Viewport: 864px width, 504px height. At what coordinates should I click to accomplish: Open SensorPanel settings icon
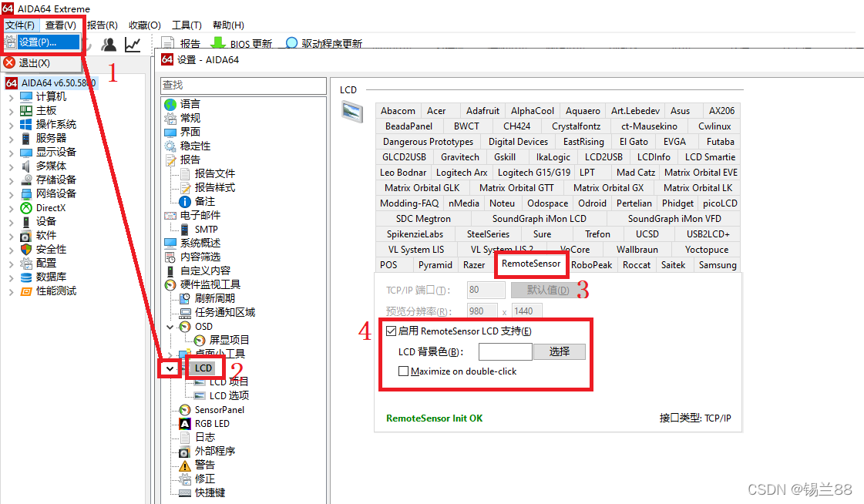click(x=185, y=410)
